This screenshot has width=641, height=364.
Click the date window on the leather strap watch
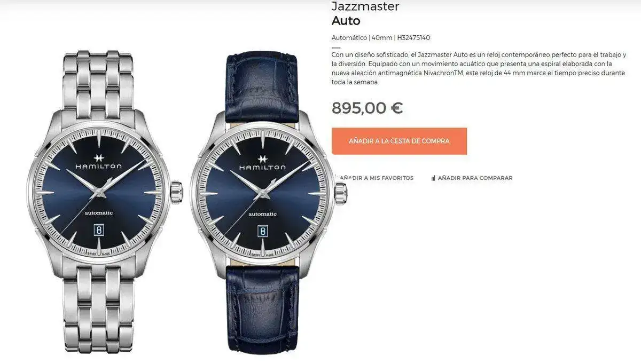(262, 231)
